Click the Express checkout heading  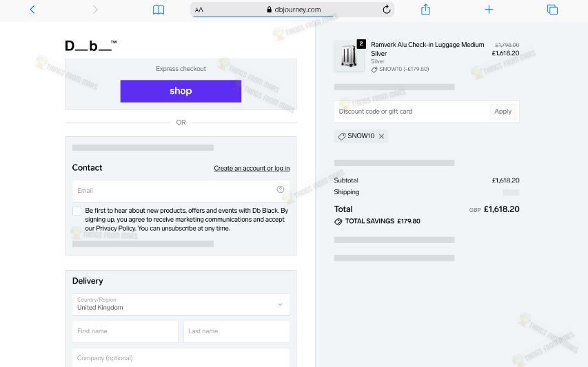181,69
